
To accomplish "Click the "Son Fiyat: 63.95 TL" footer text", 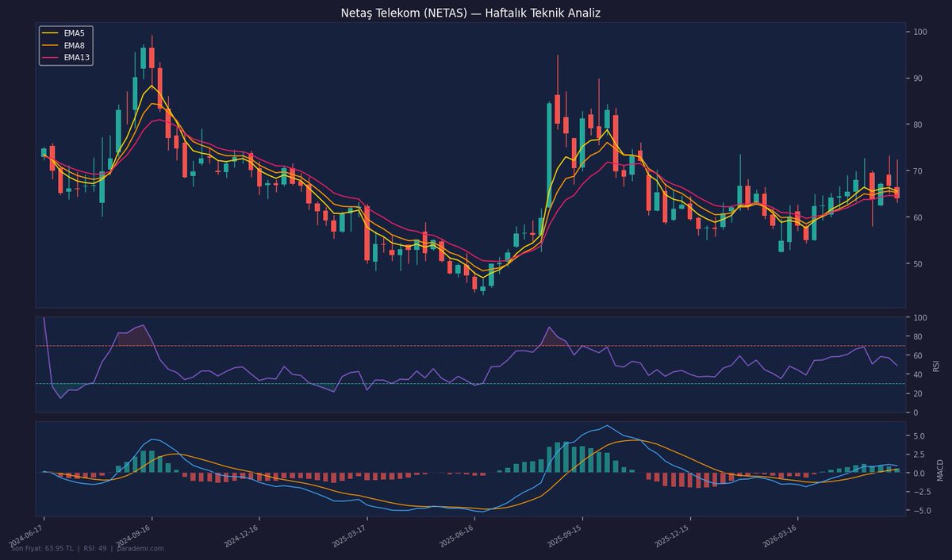I will 42,548.
